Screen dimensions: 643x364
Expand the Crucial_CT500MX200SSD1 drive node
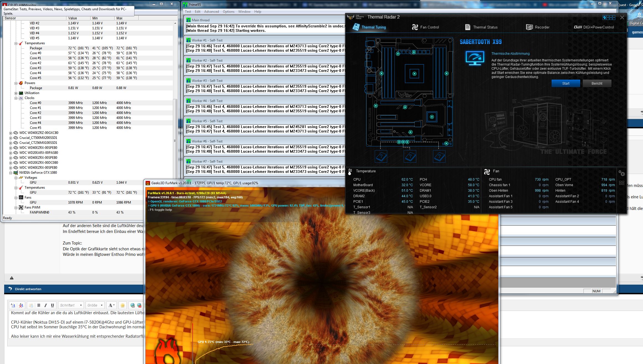pyautogui.click(x=11, y=138)
